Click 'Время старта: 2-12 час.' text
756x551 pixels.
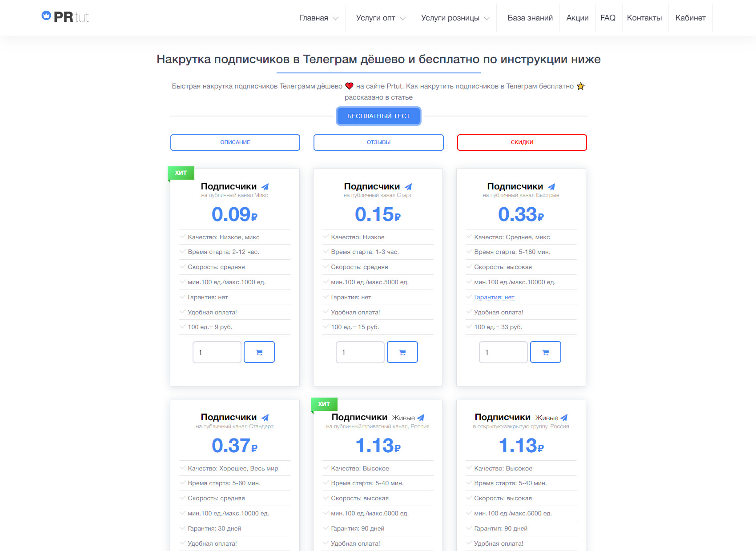[223, 252]
